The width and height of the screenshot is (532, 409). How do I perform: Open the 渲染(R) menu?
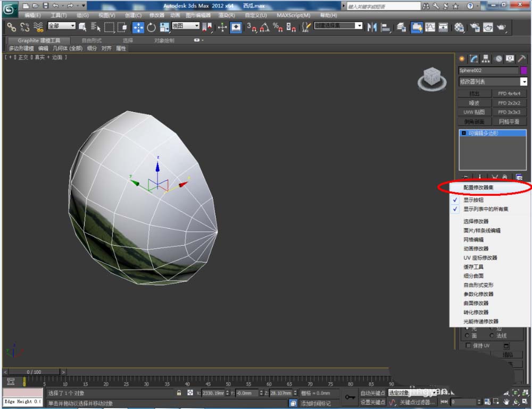[x=226, y=15]
